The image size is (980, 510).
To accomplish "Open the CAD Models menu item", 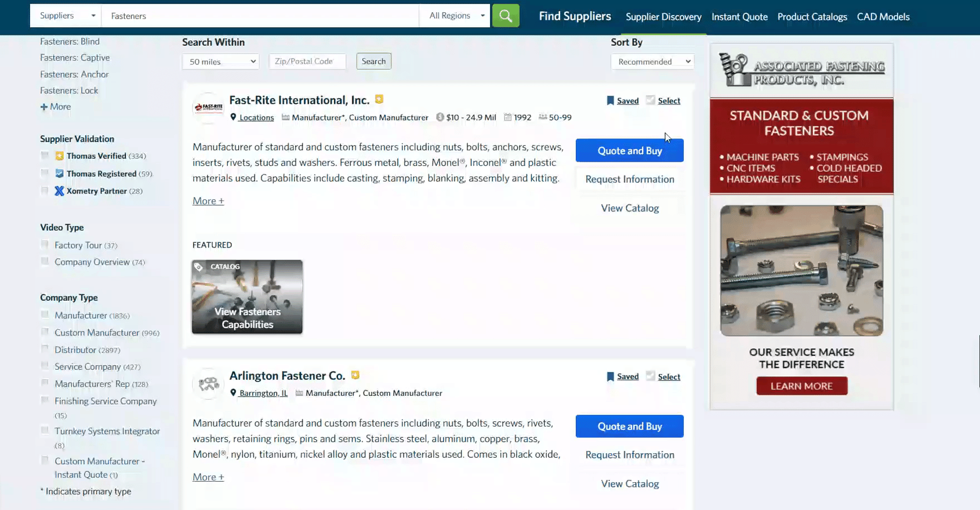I will [x=883, y=17].
